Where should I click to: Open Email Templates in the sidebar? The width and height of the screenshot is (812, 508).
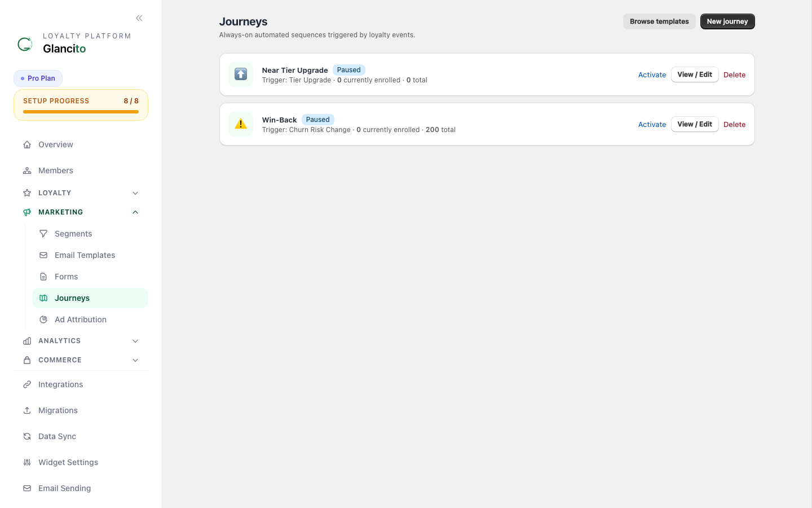[90, 255]
